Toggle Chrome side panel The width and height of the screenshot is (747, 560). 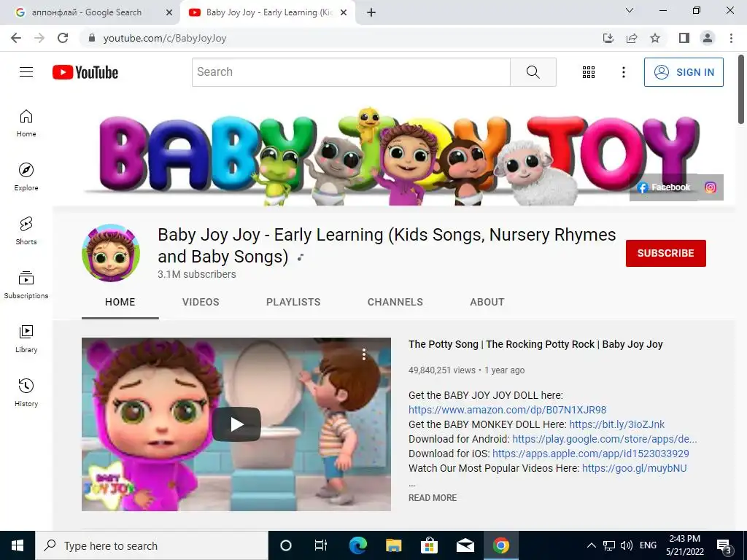coord(684,38)
